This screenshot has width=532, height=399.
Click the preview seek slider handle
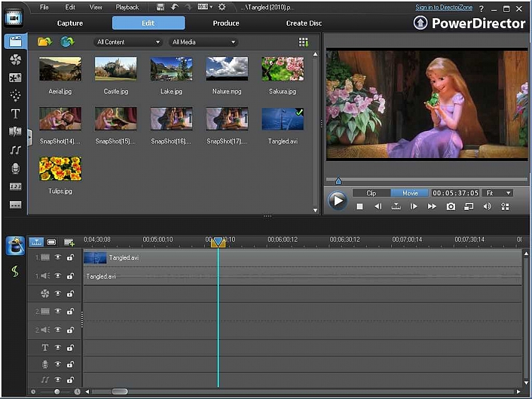(x=338, y=180)
